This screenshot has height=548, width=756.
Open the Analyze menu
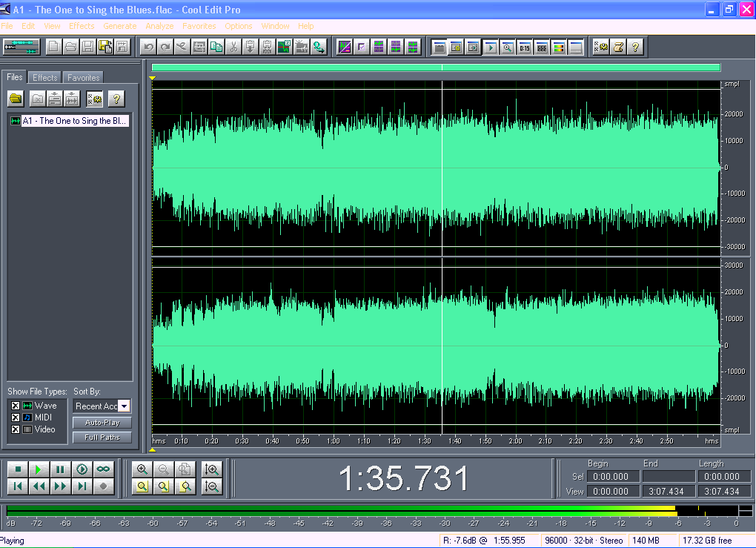click(x=159, y=26)
